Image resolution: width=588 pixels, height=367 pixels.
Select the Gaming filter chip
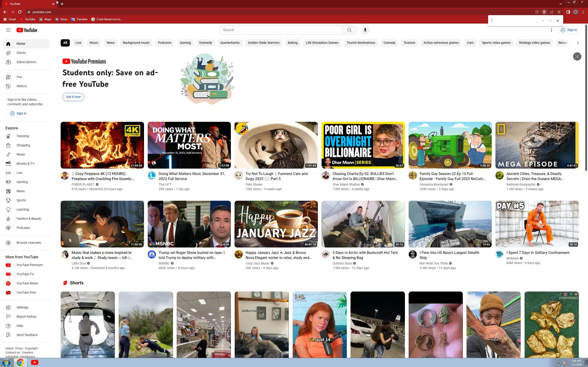click(185, 43)
